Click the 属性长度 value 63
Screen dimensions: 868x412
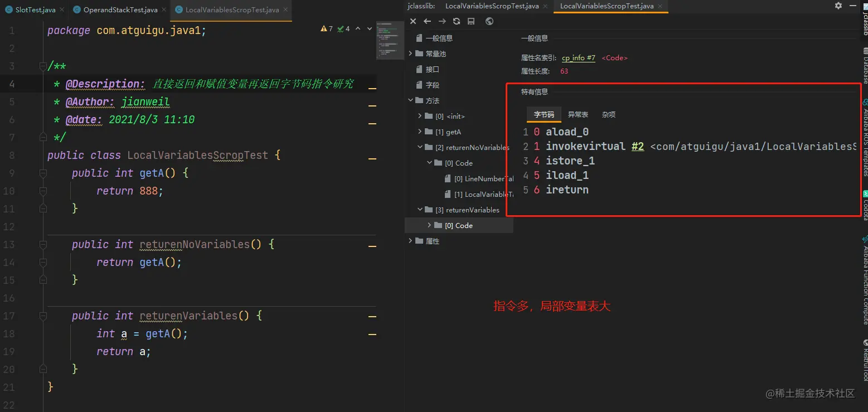[x=564, y=71]
